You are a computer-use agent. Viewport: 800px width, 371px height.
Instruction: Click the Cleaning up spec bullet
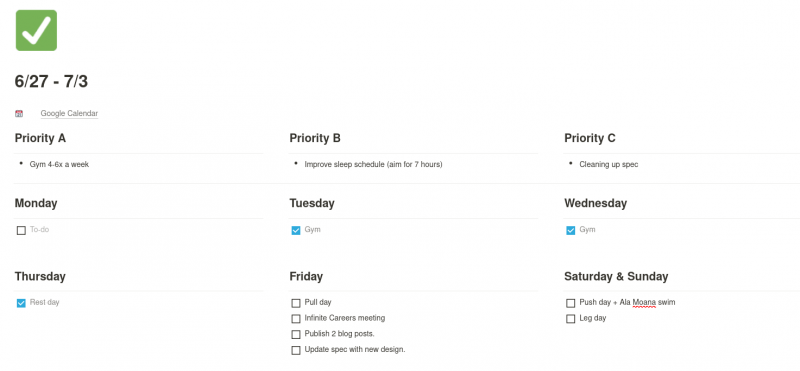click(609, 164)
